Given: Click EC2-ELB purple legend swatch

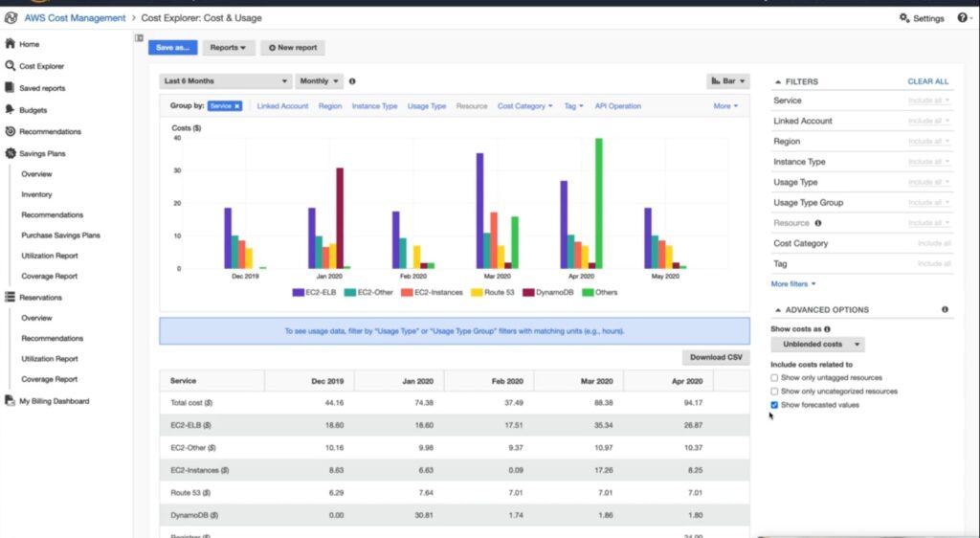Looking at the screenshot, I should 299,292.
